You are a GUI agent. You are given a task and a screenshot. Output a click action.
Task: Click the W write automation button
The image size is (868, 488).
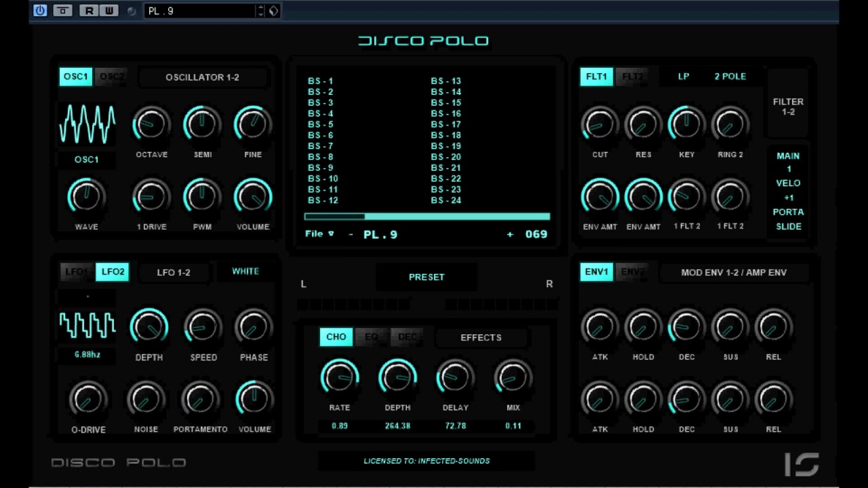108,11
